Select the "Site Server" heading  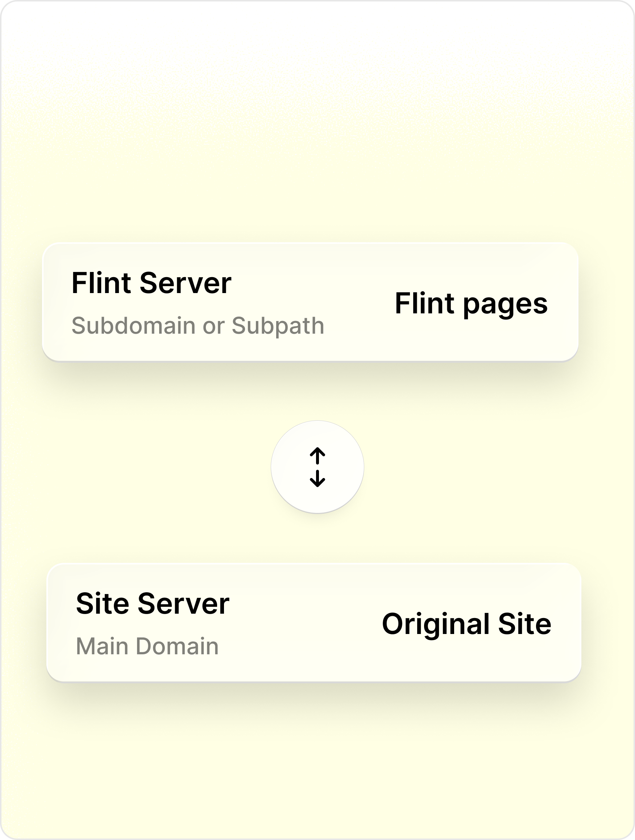pyautogui.click(x=153, y=604)
